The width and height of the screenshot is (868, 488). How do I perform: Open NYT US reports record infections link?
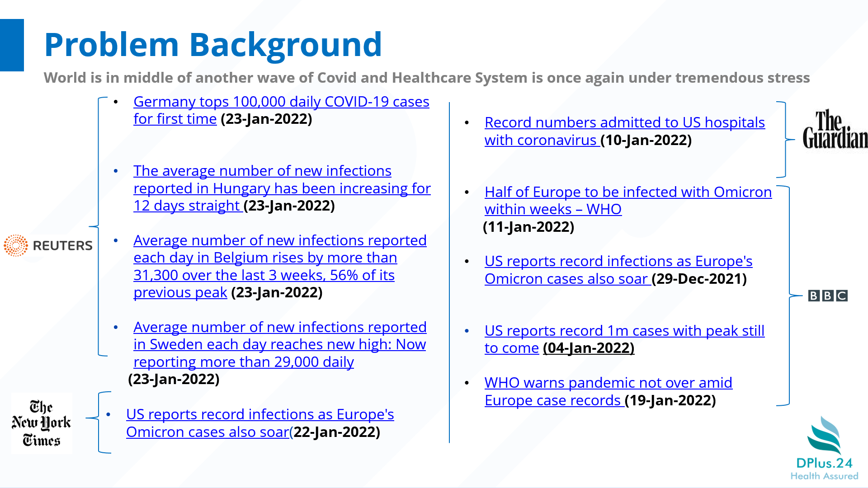259,415
